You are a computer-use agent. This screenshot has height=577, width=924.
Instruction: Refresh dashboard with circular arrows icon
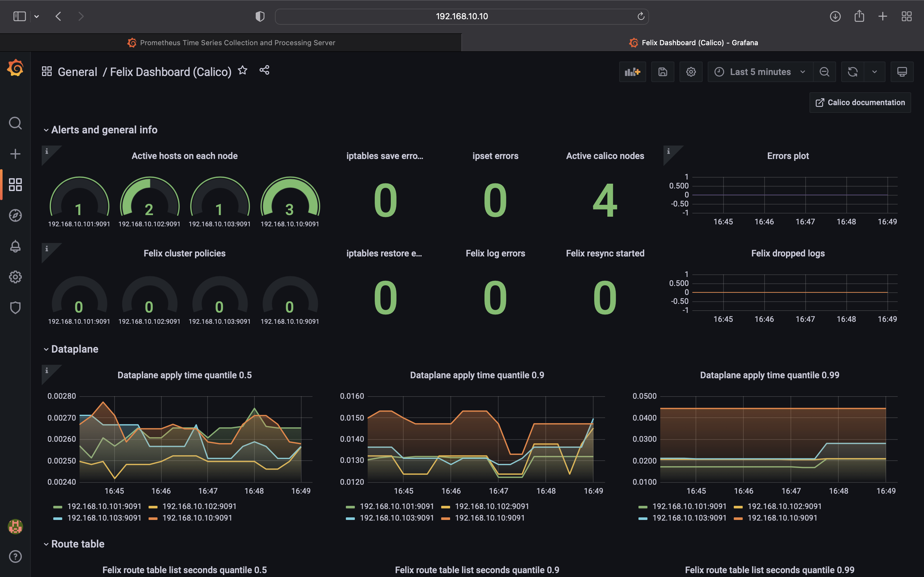pyautogui.click(x=852, y=72)
